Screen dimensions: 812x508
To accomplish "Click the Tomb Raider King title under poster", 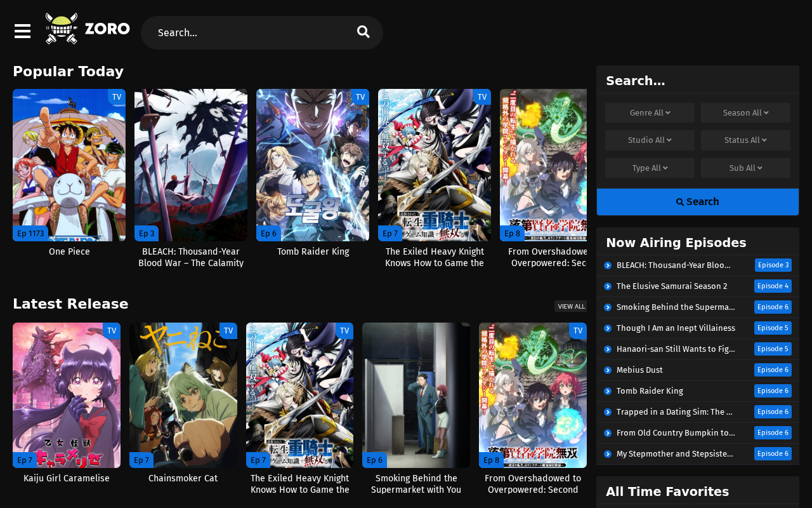I will click(x=313, y=252).
